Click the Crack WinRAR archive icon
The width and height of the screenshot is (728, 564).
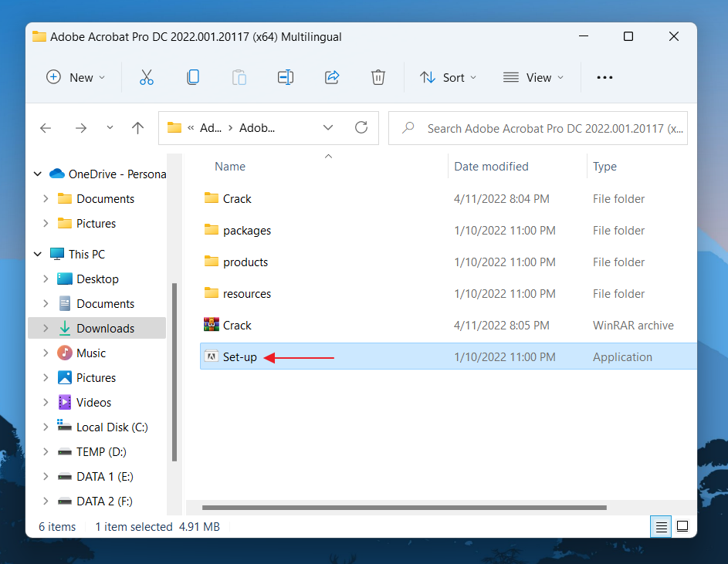tap(212, 325)
